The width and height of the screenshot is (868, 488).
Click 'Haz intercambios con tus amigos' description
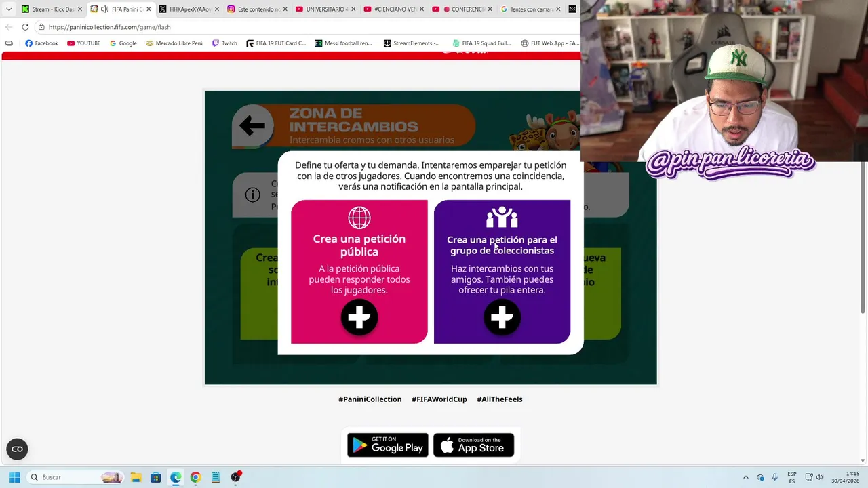click(502, 279)
